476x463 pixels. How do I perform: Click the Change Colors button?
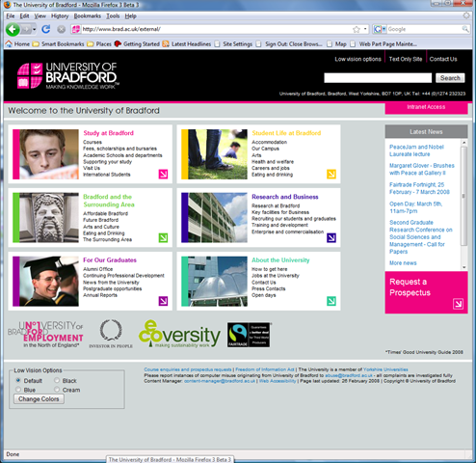point(39,399)
